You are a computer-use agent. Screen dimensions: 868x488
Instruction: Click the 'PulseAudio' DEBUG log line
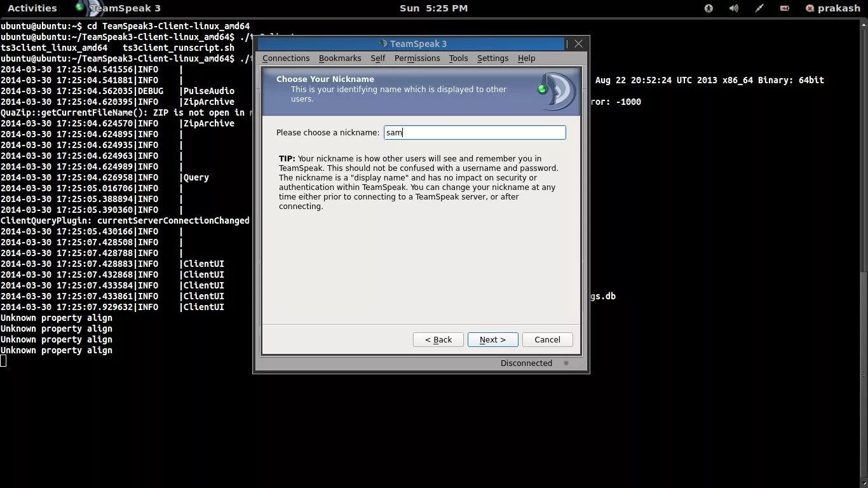click(118, 91)
